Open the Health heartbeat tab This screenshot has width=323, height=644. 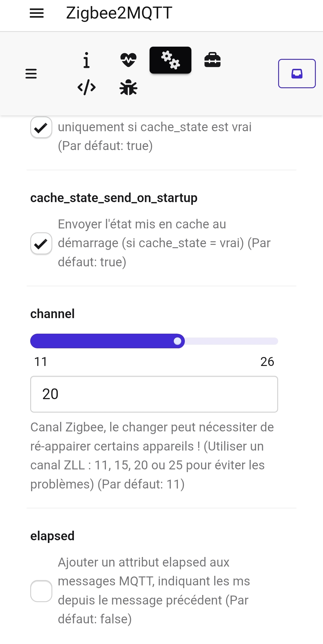tap(128, 60)
